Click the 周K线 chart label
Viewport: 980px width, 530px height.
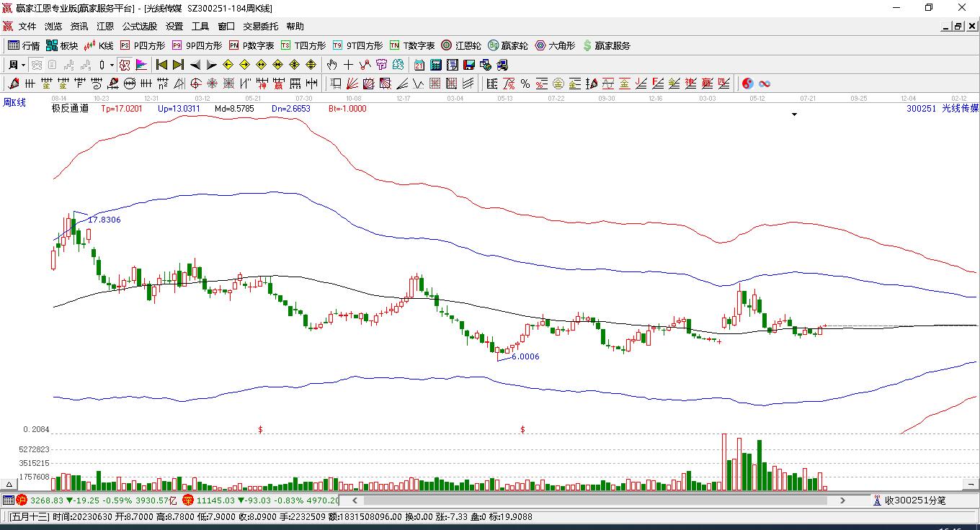pyautogui.click(x=14, y=102)
